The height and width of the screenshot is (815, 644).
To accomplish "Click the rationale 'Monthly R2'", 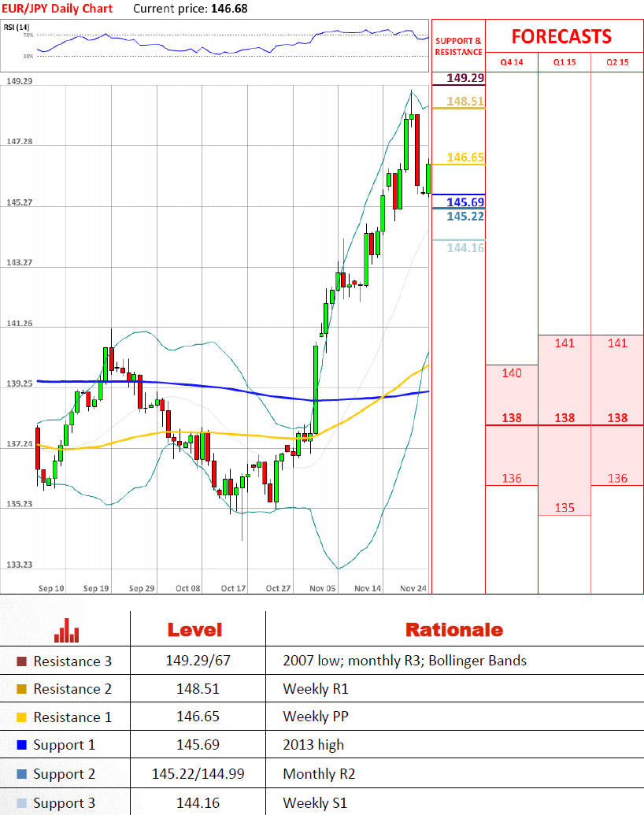I will [x=319, y=775].
